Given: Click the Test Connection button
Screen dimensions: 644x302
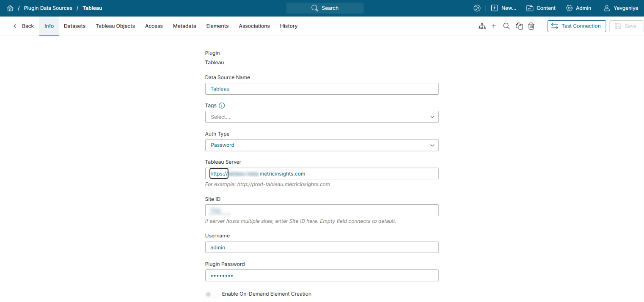Looking at the screenshot, I should pos(576,26).
